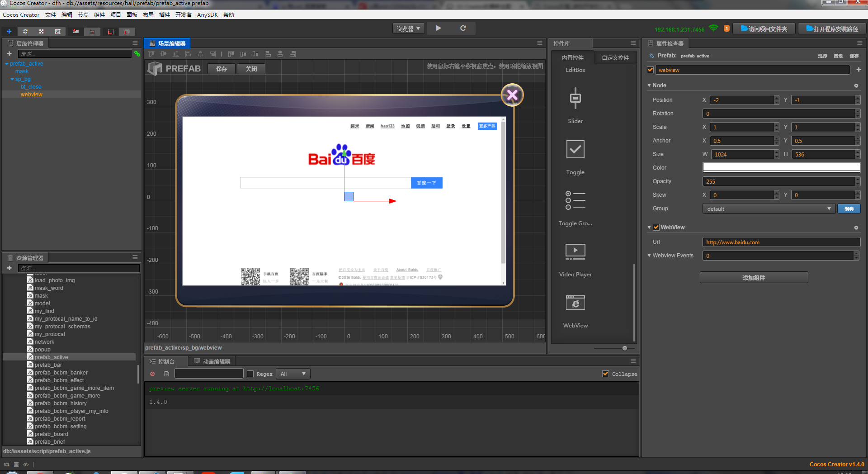The height and width of the screenshot is (474, 868).
Task: Toggle the Regex checkbox in console
Action: point(250,374)
